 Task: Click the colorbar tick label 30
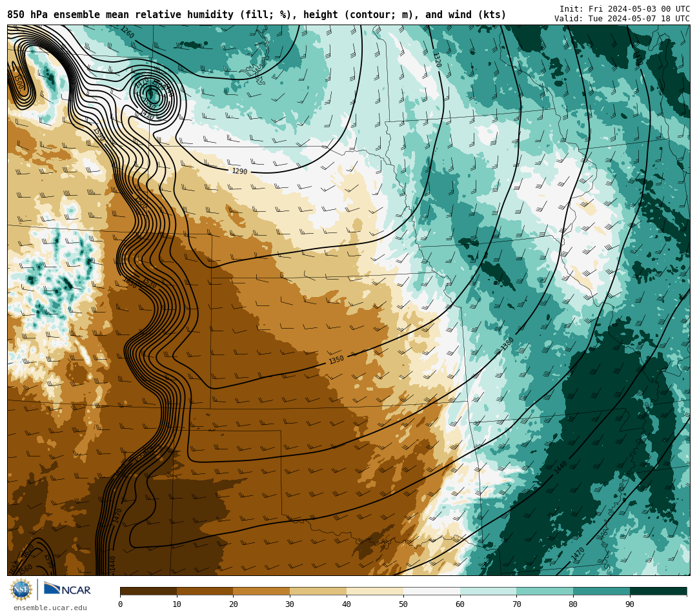290,604
